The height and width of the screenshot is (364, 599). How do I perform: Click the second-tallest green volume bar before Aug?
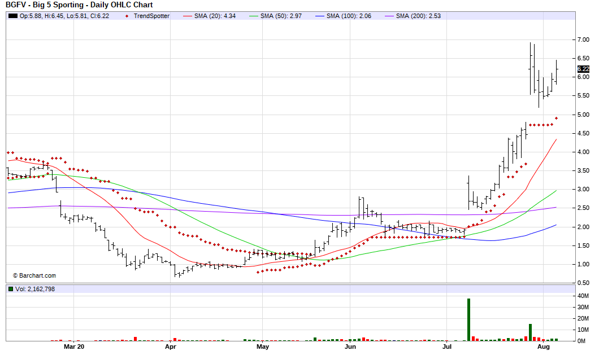pos(530,332)
